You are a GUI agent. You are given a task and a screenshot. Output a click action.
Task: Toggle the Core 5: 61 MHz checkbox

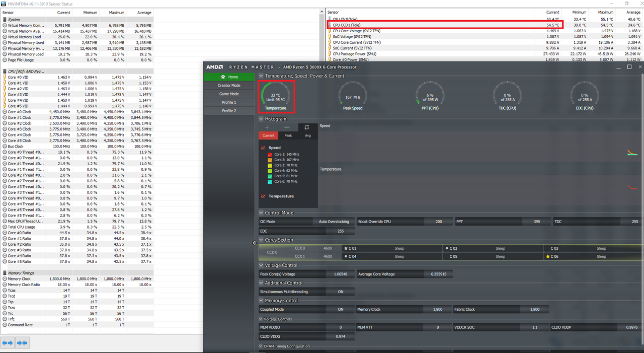270,176
